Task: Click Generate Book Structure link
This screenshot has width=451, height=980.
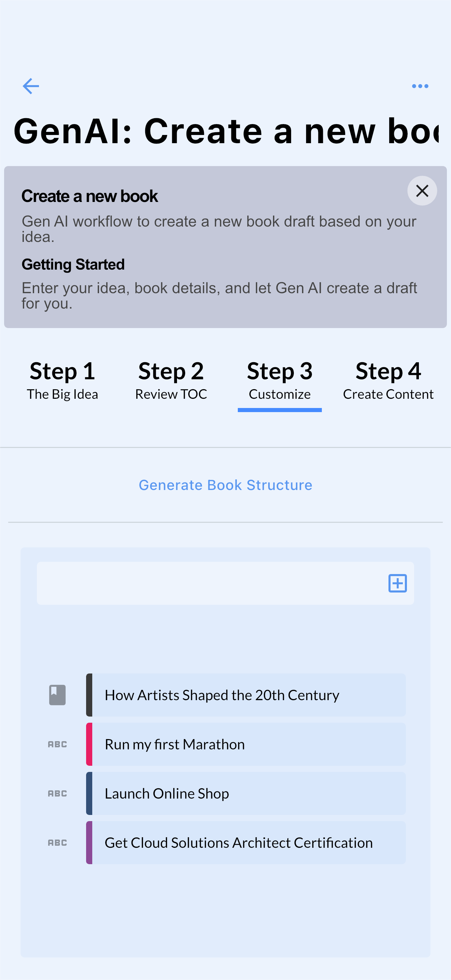Action: coord(225,485)
